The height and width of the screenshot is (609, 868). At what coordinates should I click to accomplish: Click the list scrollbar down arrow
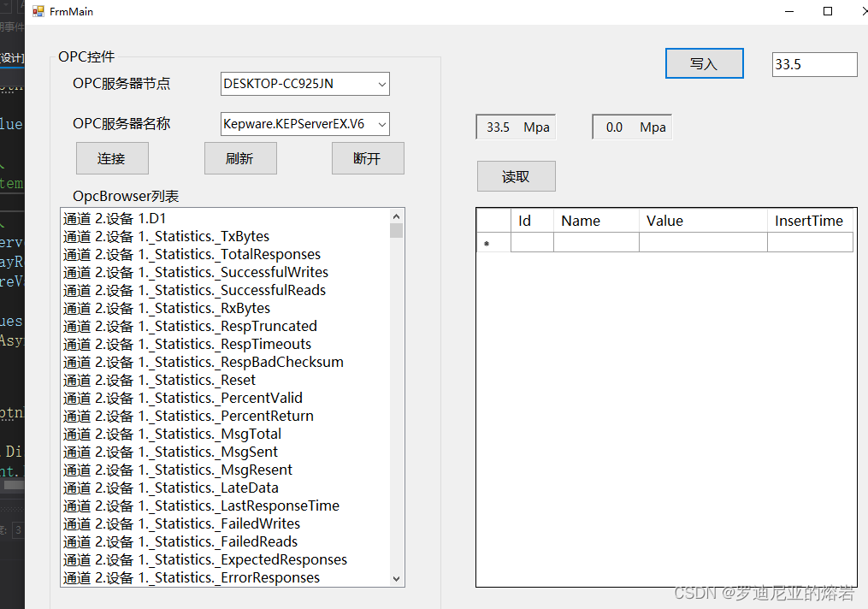click(x=396, y=578)
